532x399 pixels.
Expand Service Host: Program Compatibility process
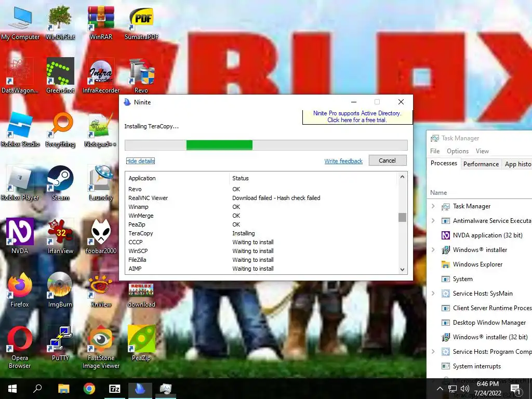point(433,352)
